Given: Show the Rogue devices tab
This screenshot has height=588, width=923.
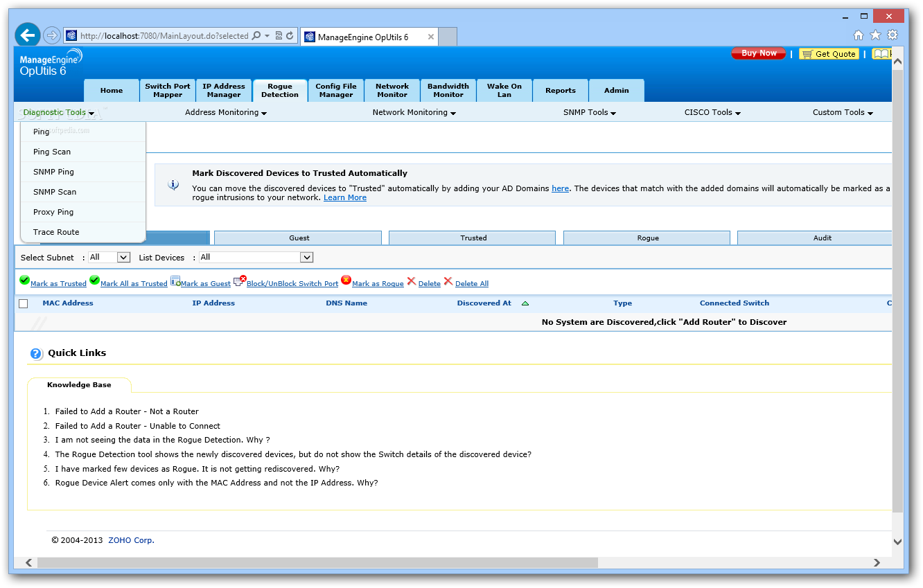Looking at the screenshot, I should pyautogui.click(x=647, y=238).
